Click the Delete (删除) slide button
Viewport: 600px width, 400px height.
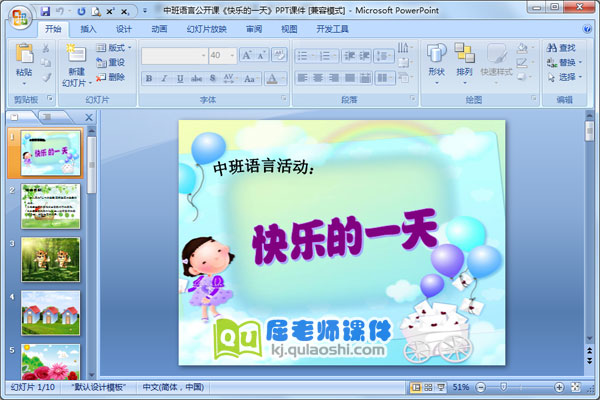(111, 77)
